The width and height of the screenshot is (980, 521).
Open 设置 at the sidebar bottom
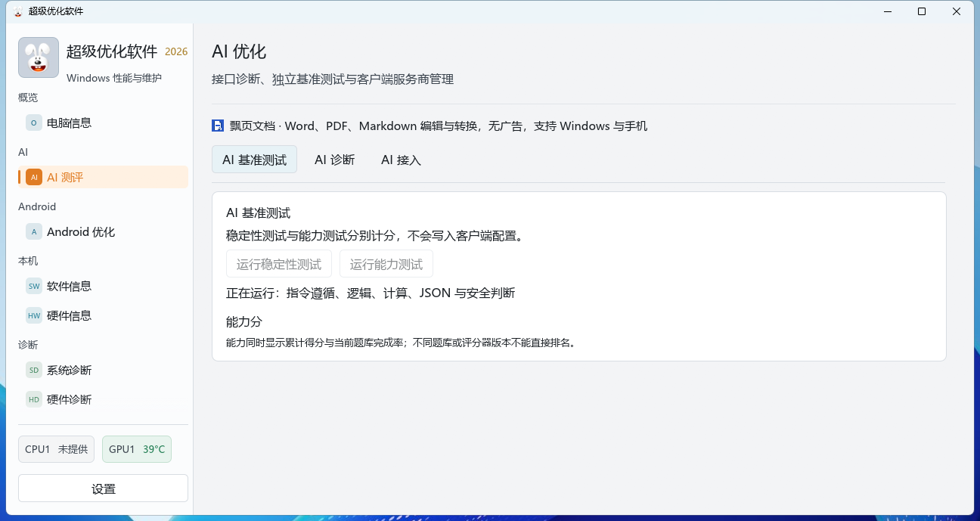[103, 488]
